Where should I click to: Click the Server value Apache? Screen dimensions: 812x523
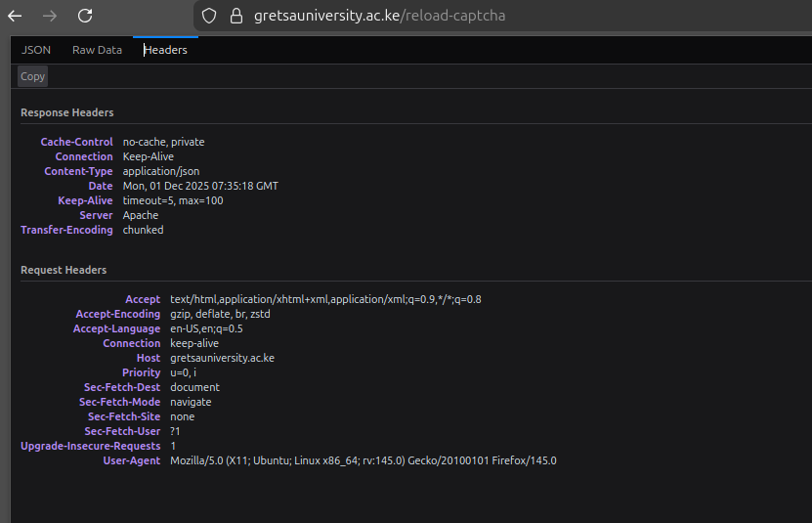pos(141,215)
